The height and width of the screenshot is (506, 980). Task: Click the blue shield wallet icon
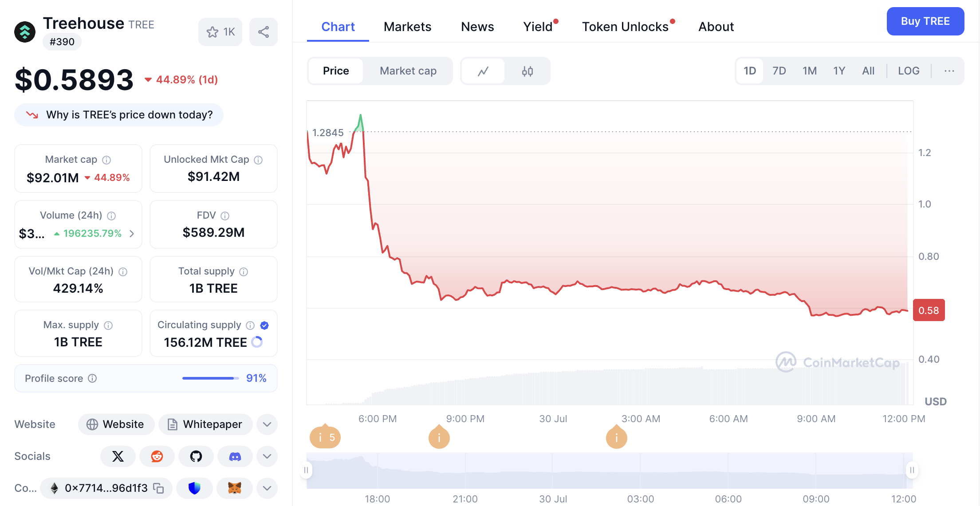(194, 488)
